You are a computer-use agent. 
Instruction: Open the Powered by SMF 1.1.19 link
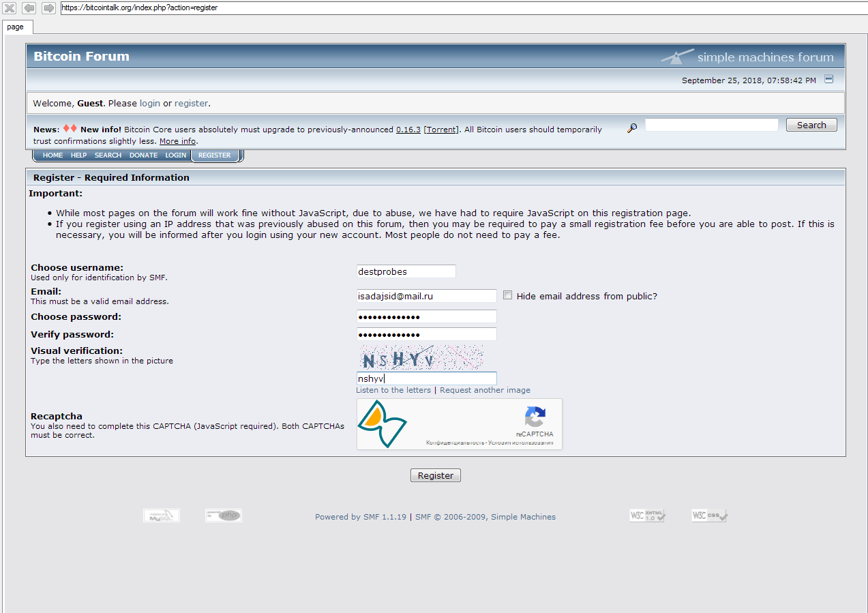pyautogui.click(x=361, y=517)
